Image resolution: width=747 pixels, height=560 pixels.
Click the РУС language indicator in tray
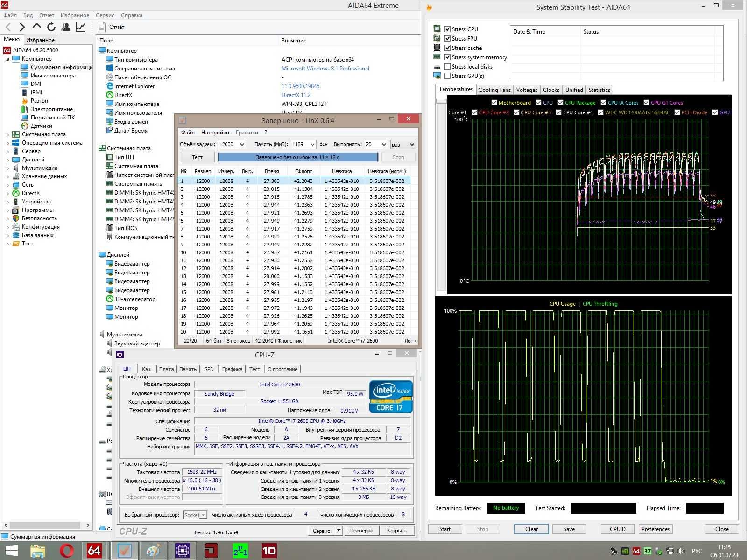coord(697,551)
